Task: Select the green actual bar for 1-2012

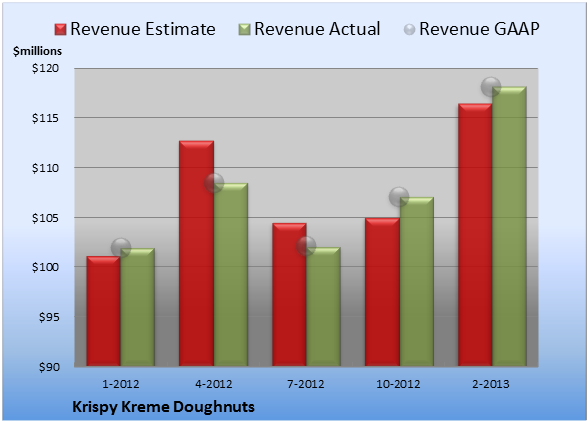Action: [x=138, y=307]
